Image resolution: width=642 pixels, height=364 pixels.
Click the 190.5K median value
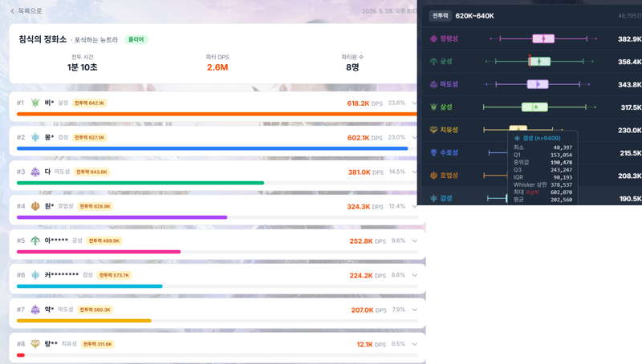click(x=630, y=198)
